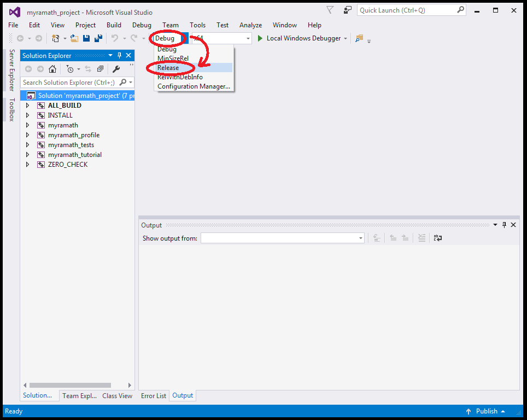The width and height of the screenshot is (527, 420).
Task: Expand the myramath_tests project node
Action: click(x=27, y=145)
